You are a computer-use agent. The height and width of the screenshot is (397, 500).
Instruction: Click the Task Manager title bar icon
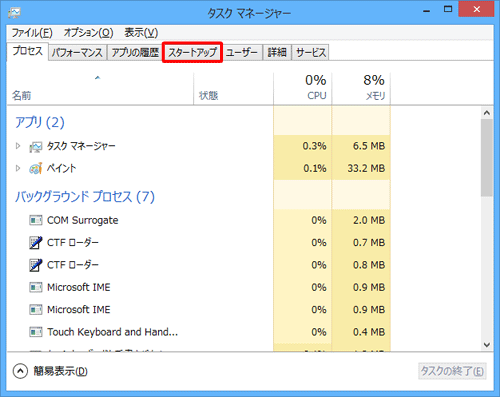(x=14, y=13)
